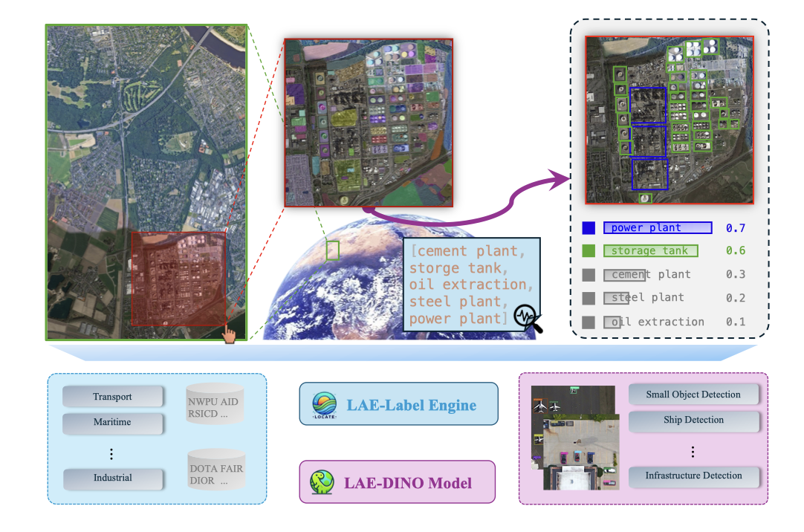Image resolution: width=804 pixels, height=532 pixels.
Task: Click the magnifier icon beside the category list
Action: [528, 318]
